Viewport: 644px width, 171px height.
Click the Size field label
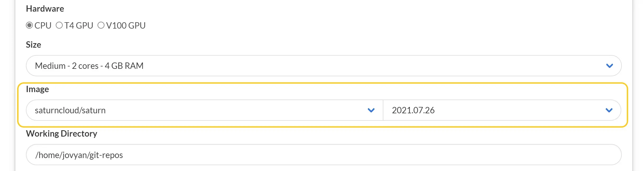tap(34, 45)
